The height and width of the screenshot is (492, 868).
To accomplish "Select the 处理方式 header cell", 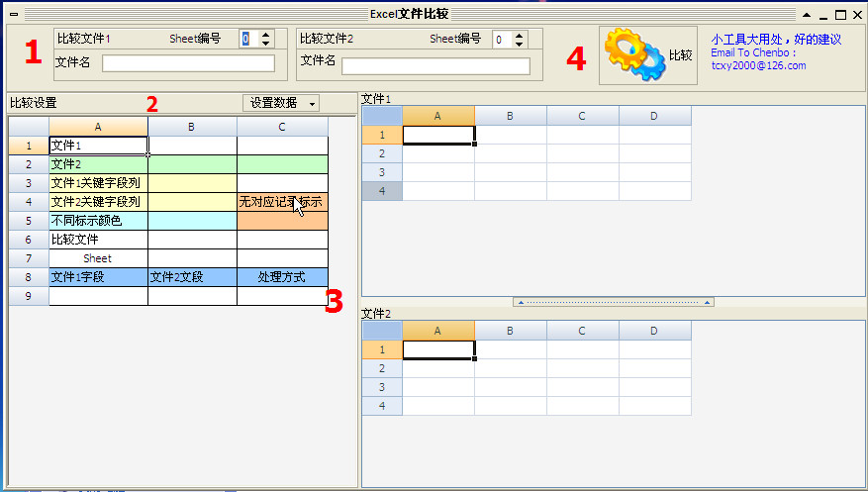I will (282, 277).
